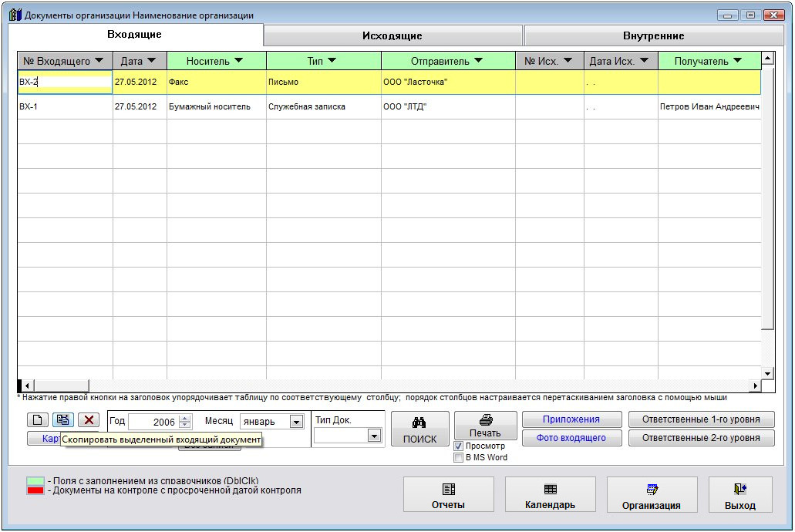
Task: Open the Носитель column header dropdown
Action: [x=239, y=61]
